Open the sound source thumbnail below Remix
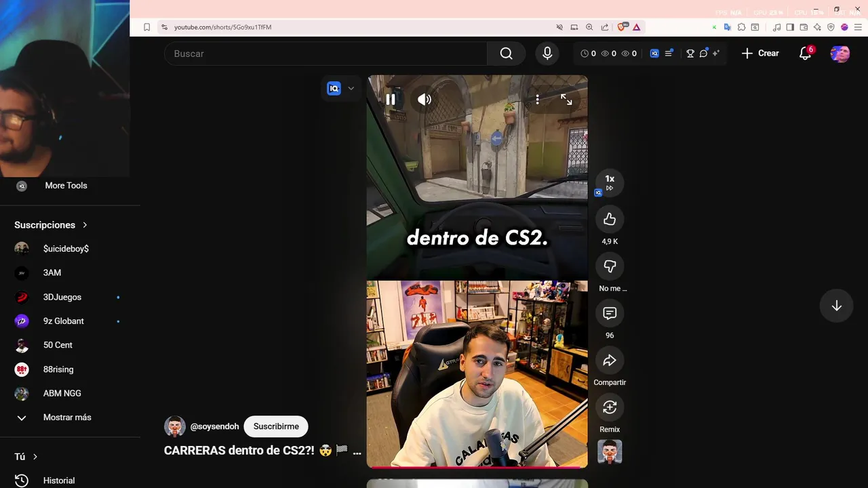Image resolution: width=868 pixels, height=488 pixels. [x=610, y=451]
